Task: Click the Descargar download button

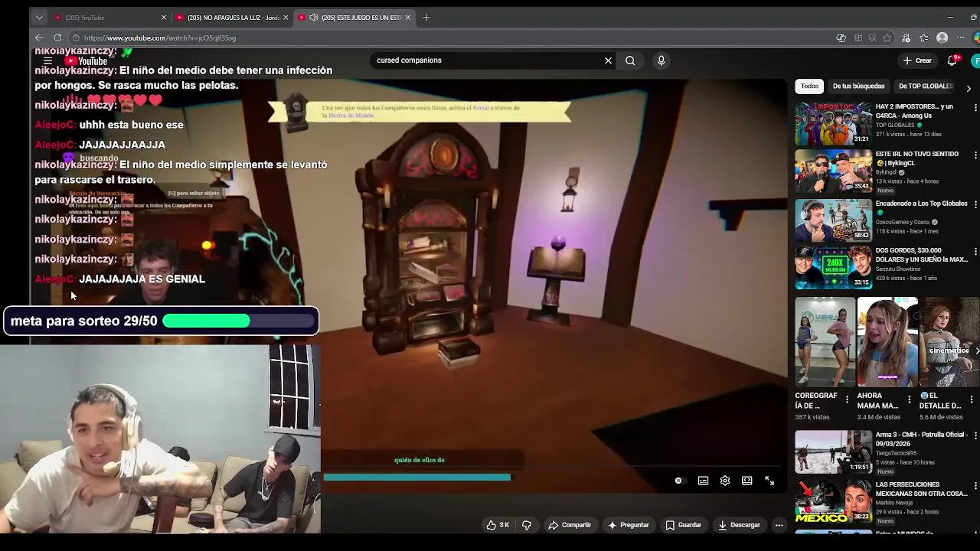Action: (x=739, y=525)
